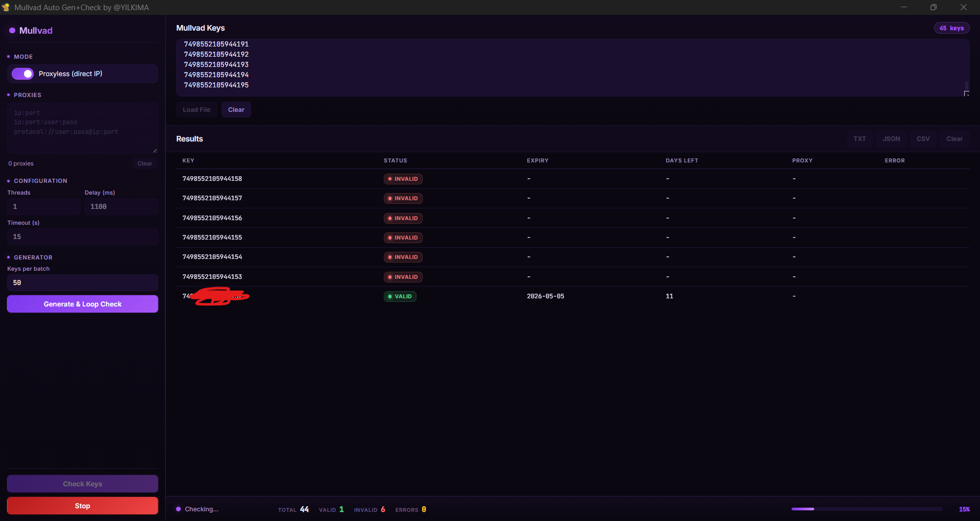
Task: Click INVALID badge for key ending 4153
Action: pos(403,277)
